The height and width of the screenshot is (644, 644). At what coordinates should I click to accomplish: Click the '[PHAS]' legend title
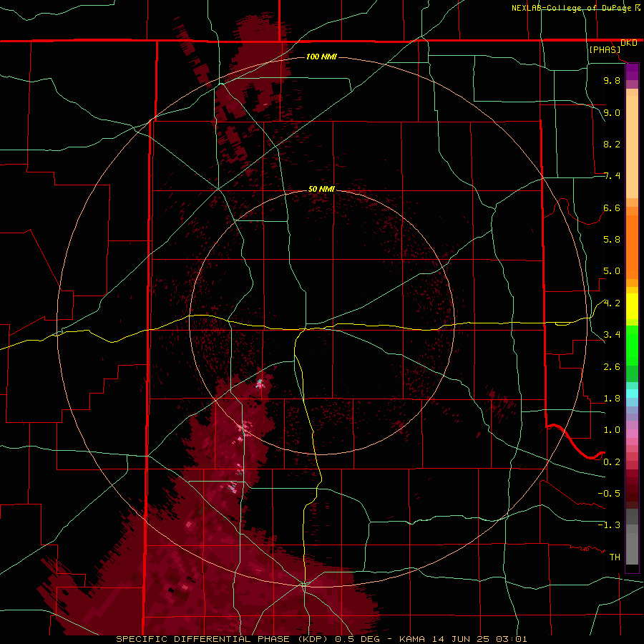(x=605, y=49)
